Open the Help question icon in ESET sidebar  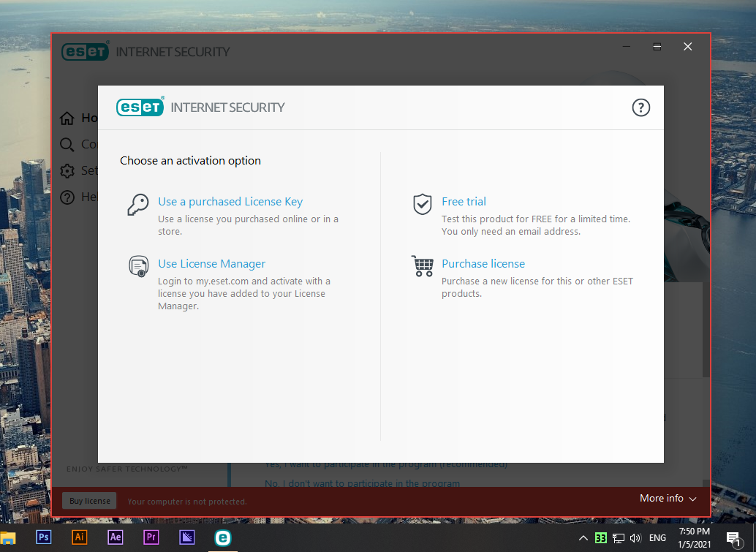pyautogui.click(x=67, y=197)
